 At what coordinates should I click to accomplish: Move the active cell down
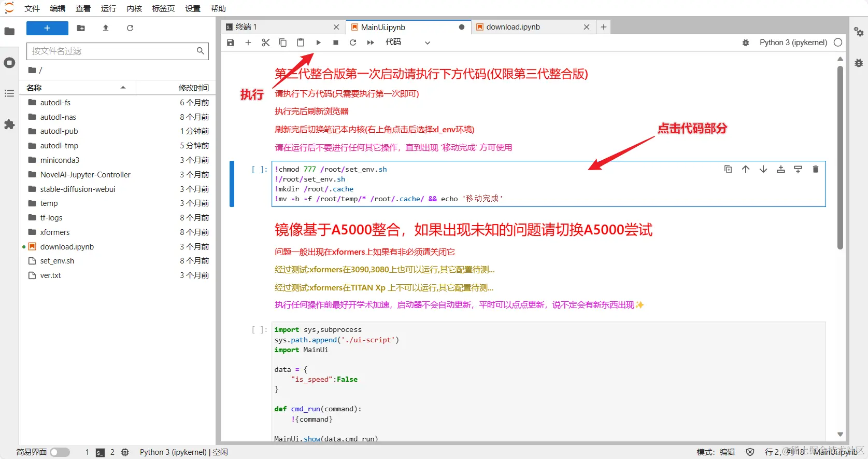763,169
